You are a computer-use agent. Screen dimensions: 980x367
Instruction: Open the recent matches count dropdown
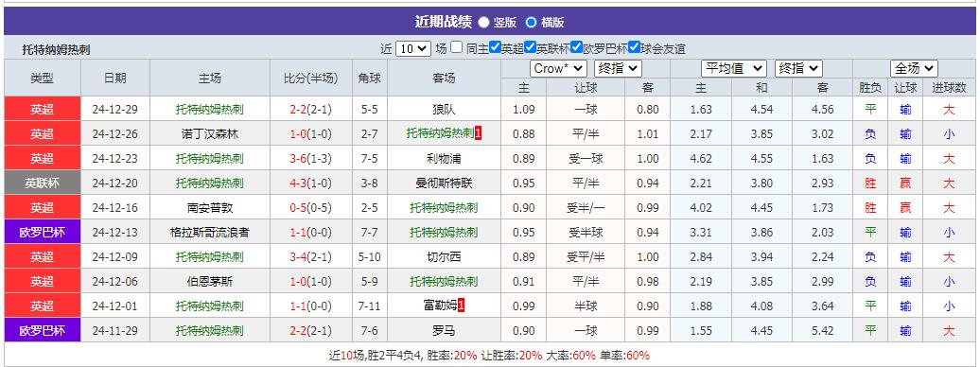[413, 48]
